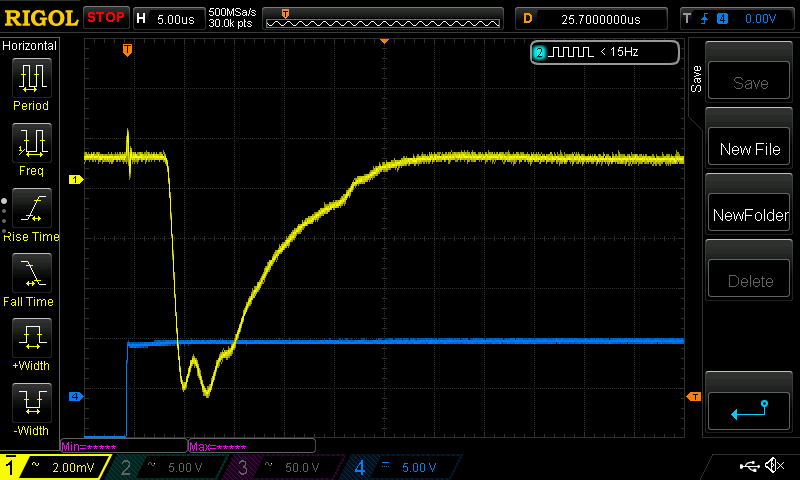800x480 pixels.
Task: Click the Min measurement readout
Action: [x=124, y=446]
